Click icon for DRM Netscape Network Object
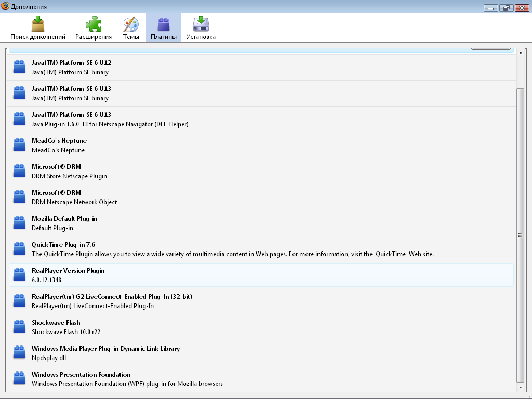The image size is (532, 399). tap(19, 196)
